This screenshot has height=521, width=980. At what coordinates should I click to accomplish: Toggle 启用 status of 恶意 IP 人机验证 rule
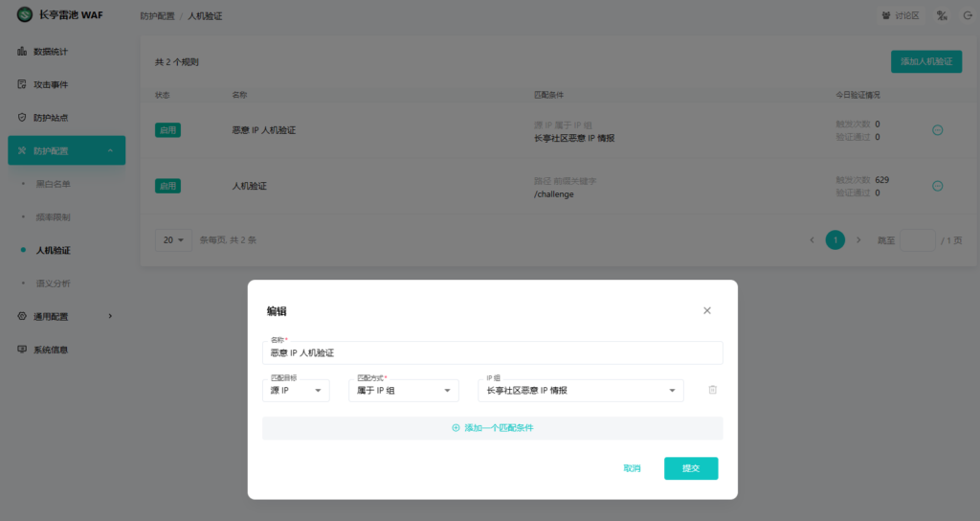(167, 130)
